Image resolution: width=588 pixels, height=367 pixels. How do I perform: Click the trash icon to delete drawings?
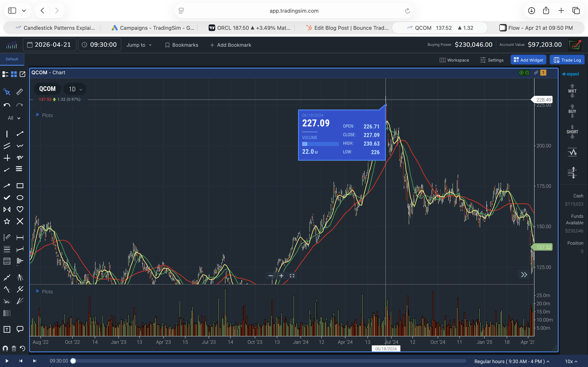(14, 349)
